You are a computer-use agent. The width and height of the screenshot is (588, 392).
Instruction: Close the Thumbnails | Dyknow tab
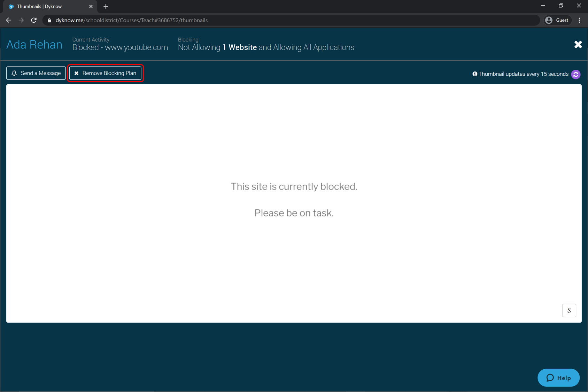(x=91, y=6)
